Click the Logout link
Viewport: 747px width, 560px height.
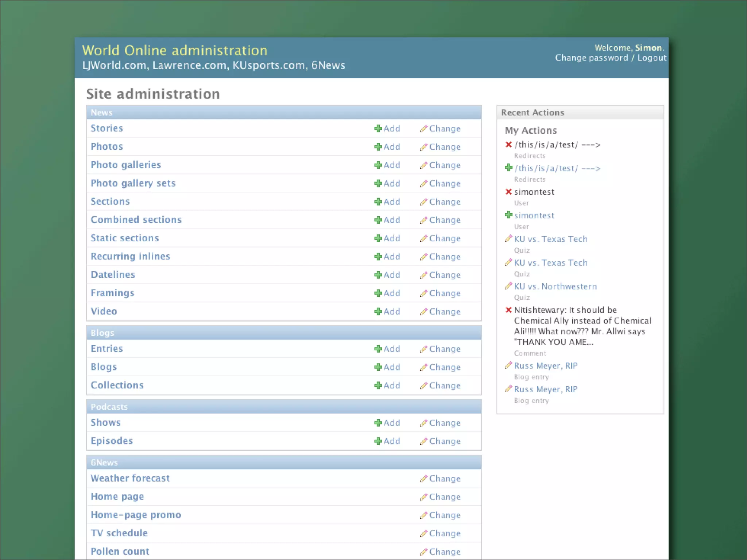(x=651, y=58)
